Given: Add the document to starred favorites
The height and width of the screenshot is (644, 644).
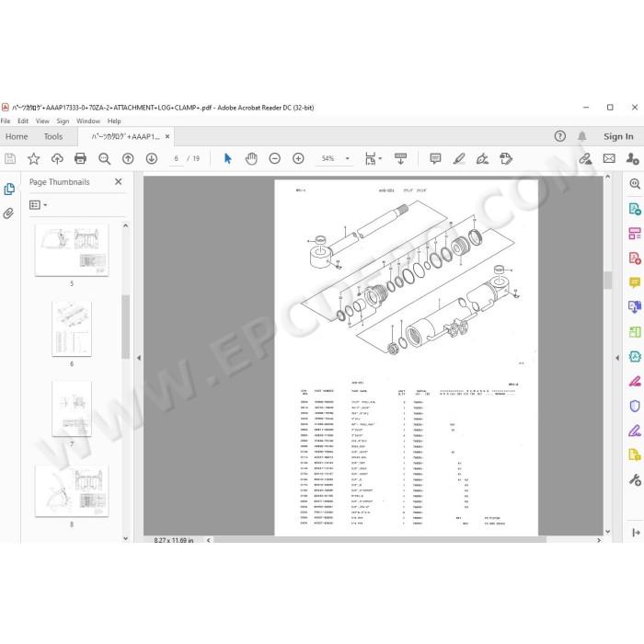Looking at the screenshot, I should [34, 158].
